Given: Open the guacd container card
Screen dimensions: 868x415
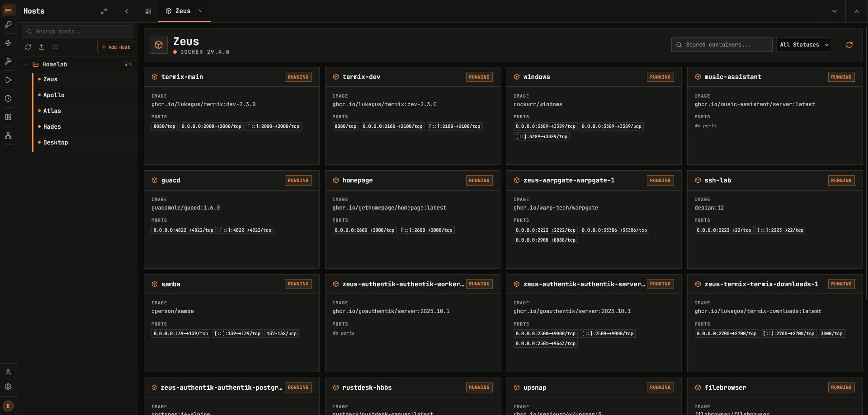Looking at the screenshot, I should pyautogui.click(x=231, y=219).
